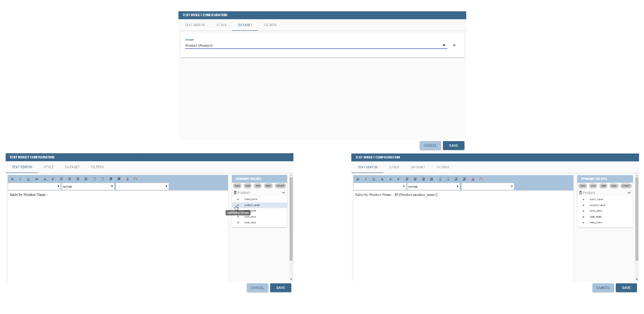Align text left in left editor dialog
Image resolution: width=644 pixels, height=314 pixels.
coord(61,179)
